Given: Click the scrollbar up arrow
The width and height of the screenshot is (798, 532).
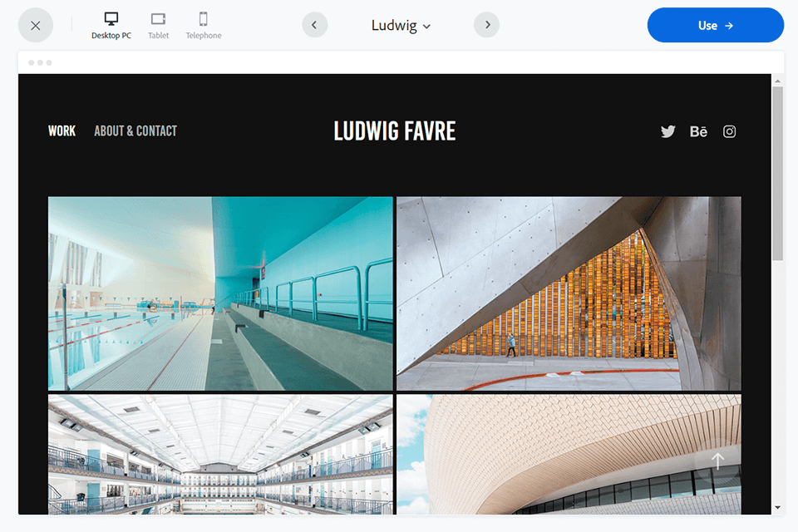Looking at the screenshot, I should pos(777,81).
